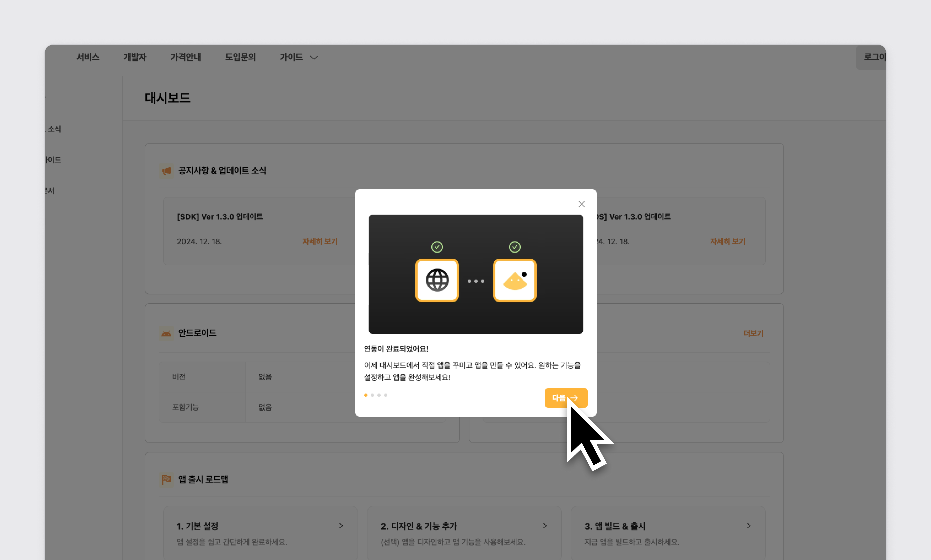
Task: Open the 도입문의 menu item
Action: (240, 57)
